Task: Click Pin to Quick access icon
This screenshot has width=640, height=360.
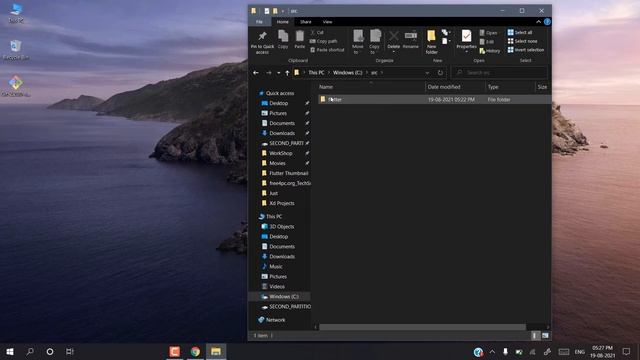Action: (x=262, y=42)
